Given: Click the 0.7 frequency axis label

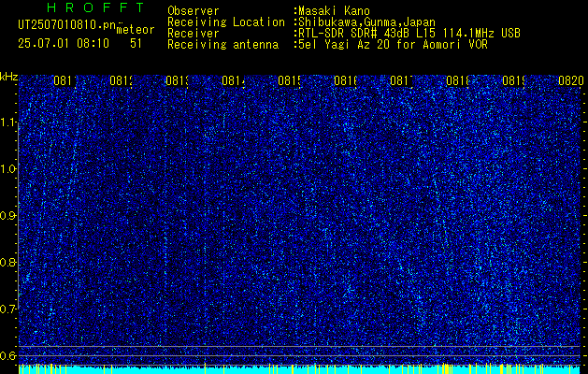Looking at the screenshot, I should pyautogui.click(x=8, y=309).
